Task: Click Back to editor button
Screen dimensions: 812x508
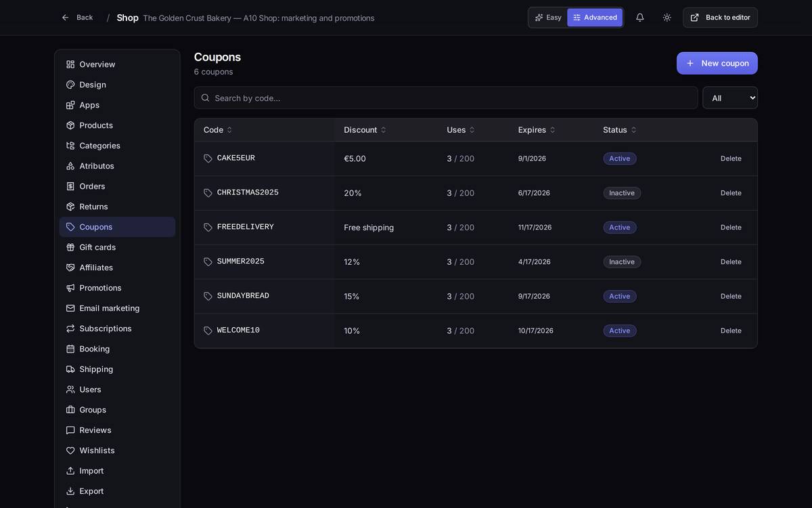Action: tap(720, 18)
